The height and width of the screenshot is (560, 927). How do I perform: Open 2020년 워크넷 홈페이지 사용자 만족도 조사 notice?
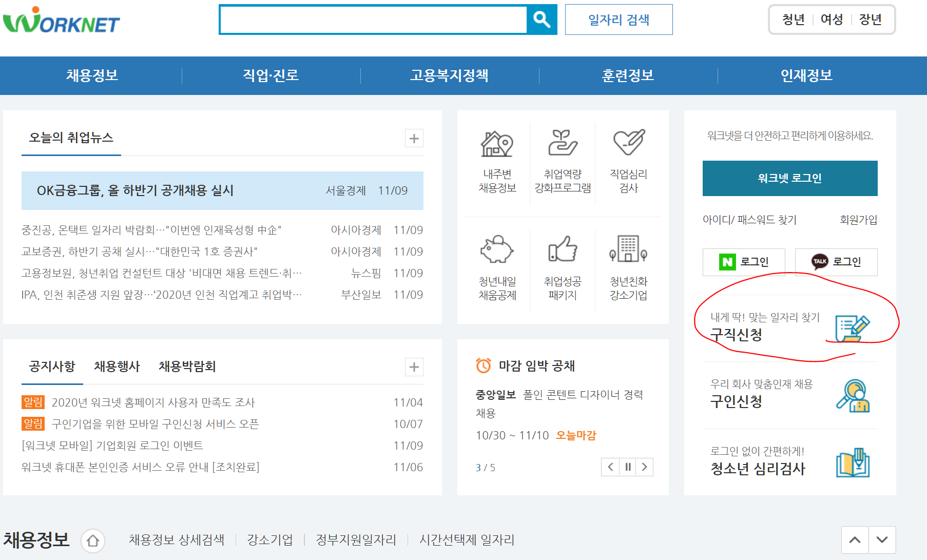pyautogui.click(x=153, y=402)
